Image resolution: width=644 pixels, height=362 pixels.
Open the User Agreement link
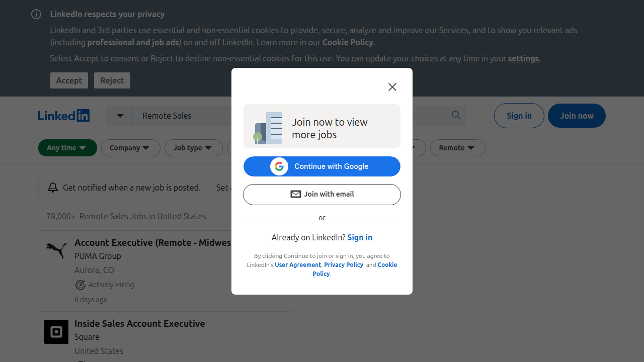[298, 265]
